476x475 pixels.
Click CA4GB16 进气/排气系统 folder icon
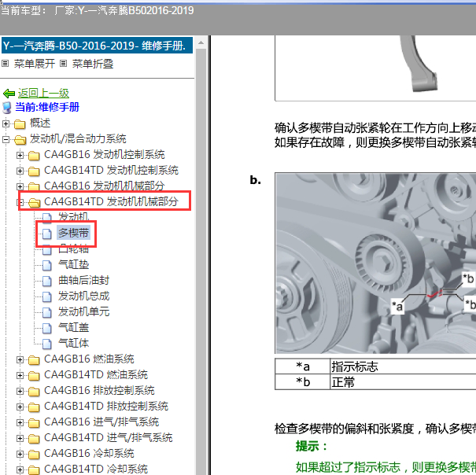click(x=34, y=423)
